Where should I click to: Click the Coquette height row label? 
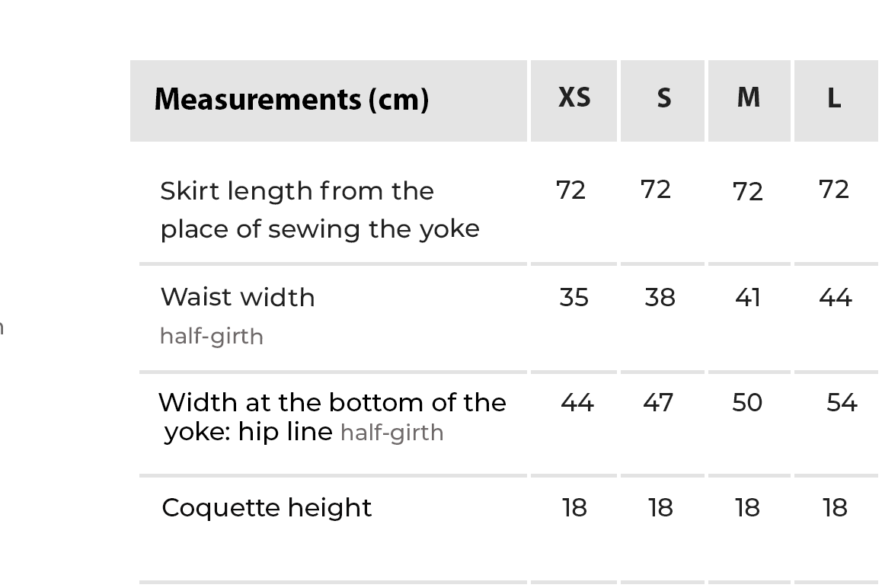tap(267, 507)
